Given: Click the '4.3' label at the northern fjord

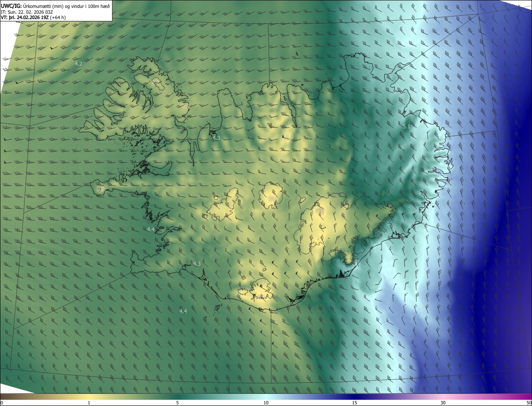Looking at the screenshot, I should 216,138.
